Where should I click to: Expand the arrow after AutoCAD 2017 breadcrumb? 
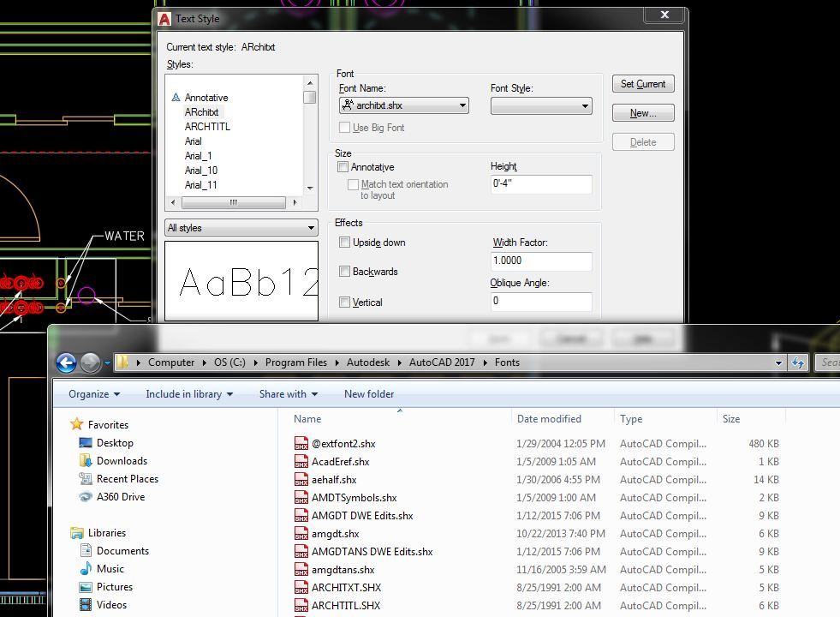(485, 362)
